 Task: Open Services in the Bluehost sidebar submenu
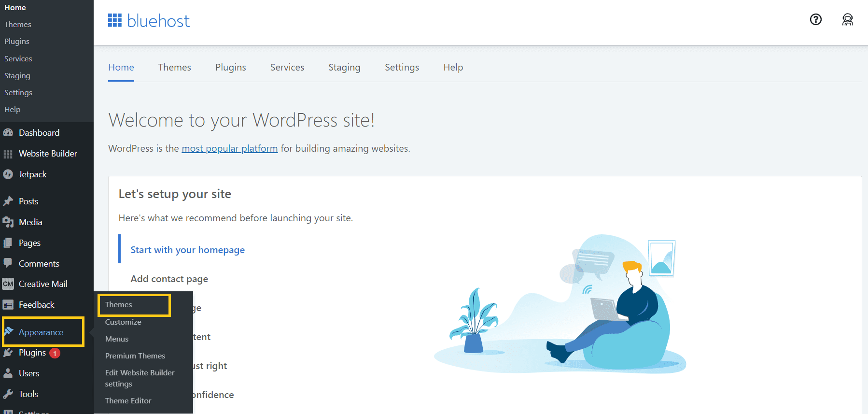coord(18,58)
